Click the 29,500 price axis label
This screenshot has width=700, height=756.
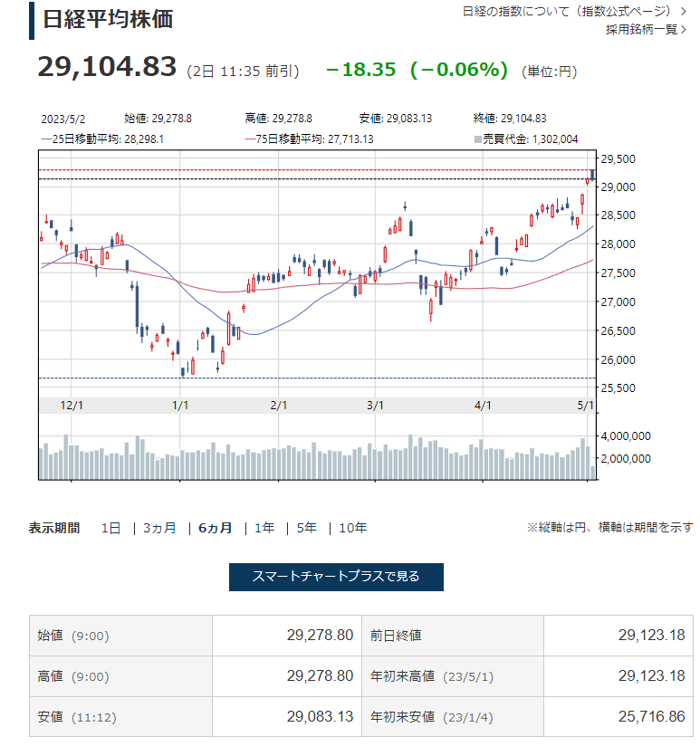click(x=618, y=159)
